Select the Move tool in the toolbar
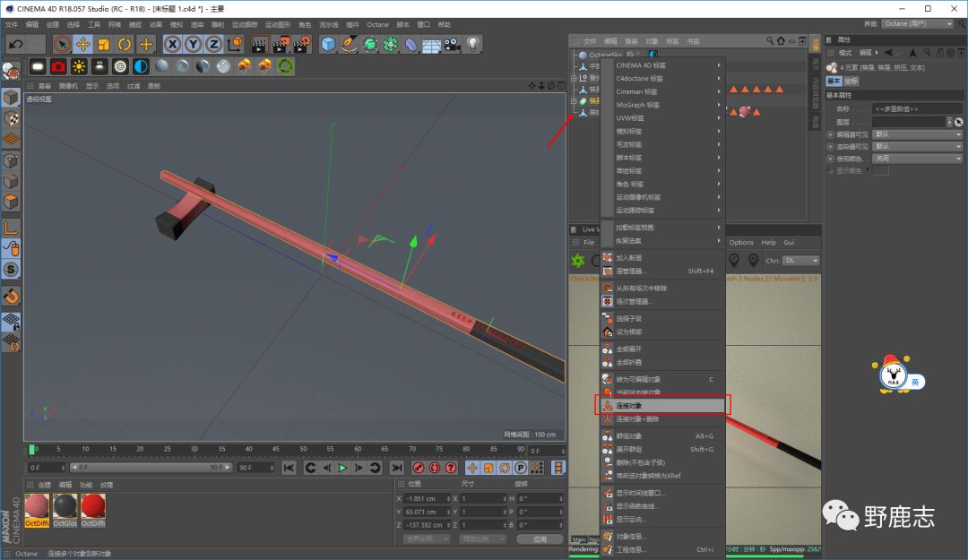This screenshot has width=968, height=560. 83,44
